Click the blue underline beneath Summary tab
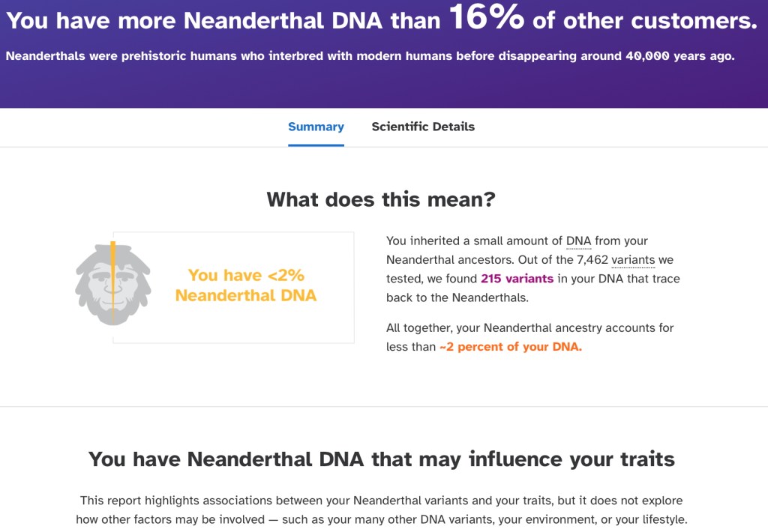The image size is (768, 532). coord(316,145)
